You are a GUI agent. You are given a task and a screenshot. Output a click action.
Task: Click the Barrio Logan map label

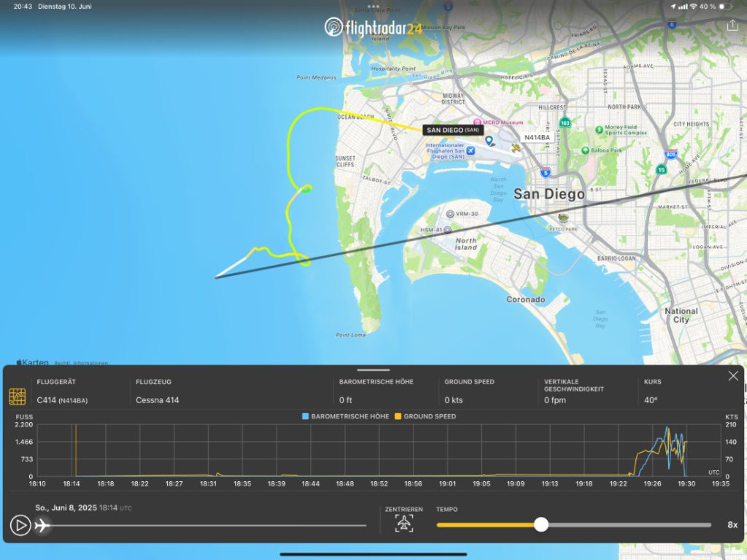pyautogui.click(x=616, y=258)
